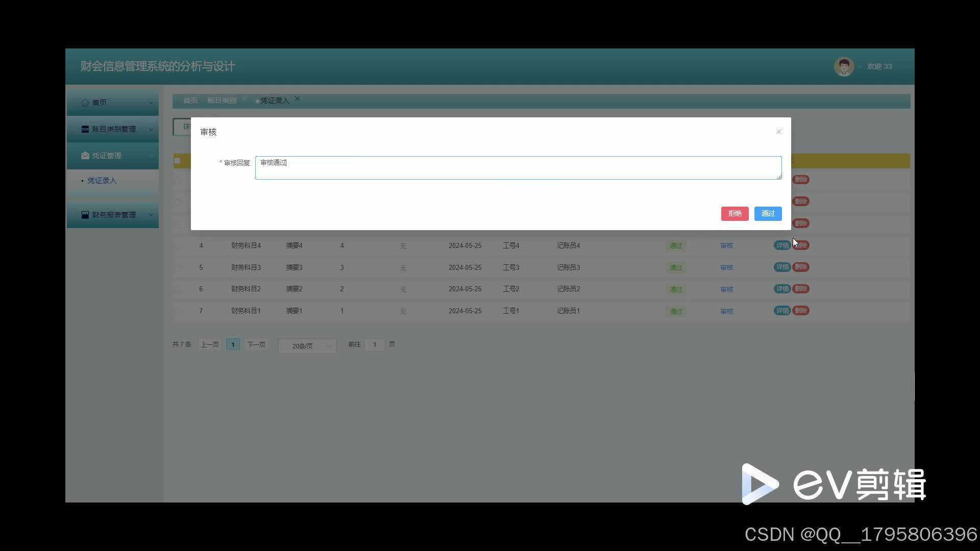
Task: Click the 财务报表管理 chart icon
Action: pos(85,215)
